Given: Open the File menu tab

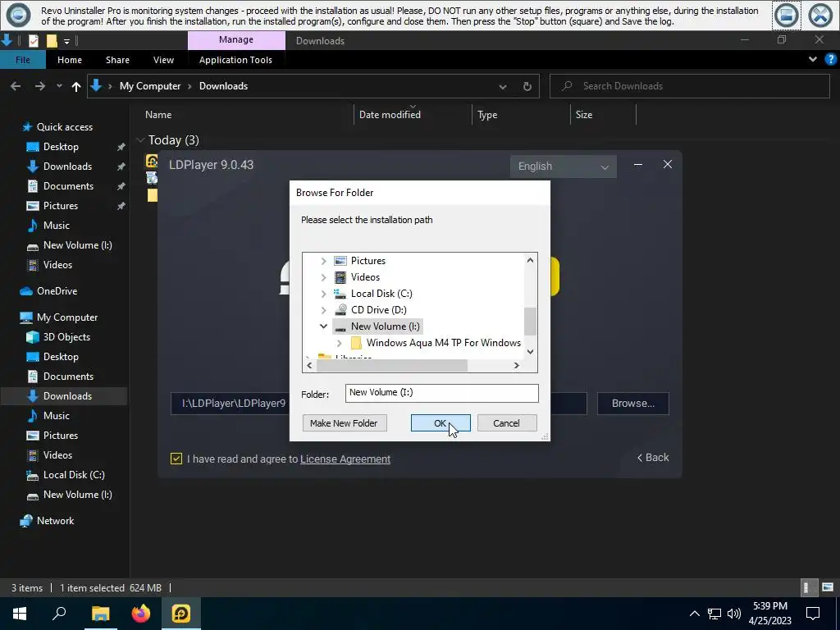Looking at the screenshot, I should 22,60.
